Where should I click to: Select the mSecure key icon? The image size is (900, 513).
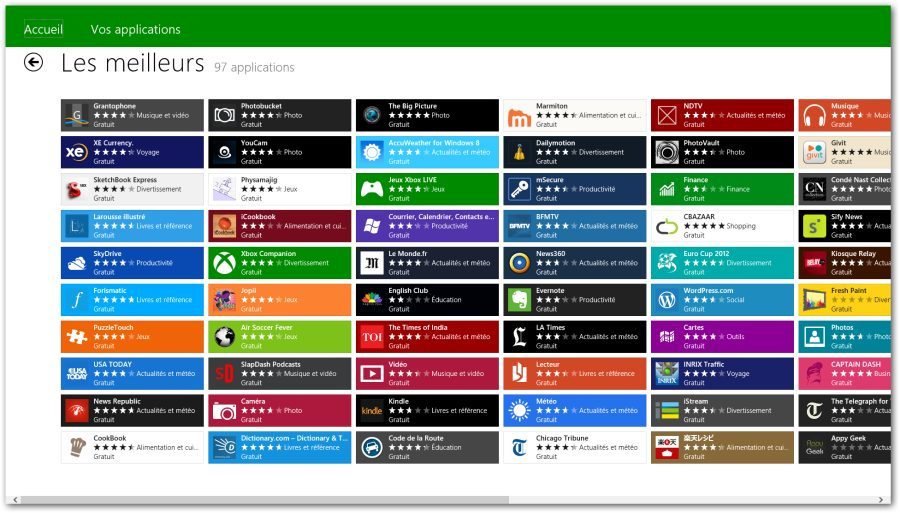518,189
